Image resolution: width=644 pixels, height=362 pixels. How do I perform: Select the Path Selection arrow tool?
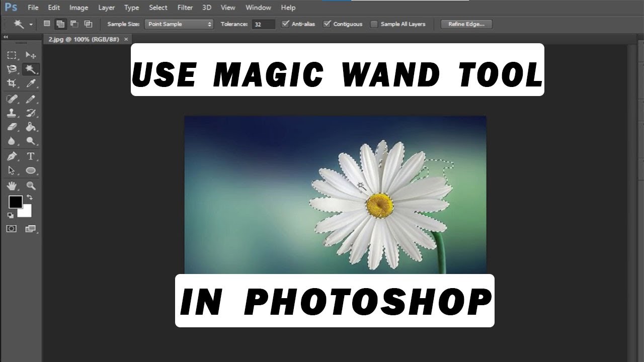coord(12,170)
